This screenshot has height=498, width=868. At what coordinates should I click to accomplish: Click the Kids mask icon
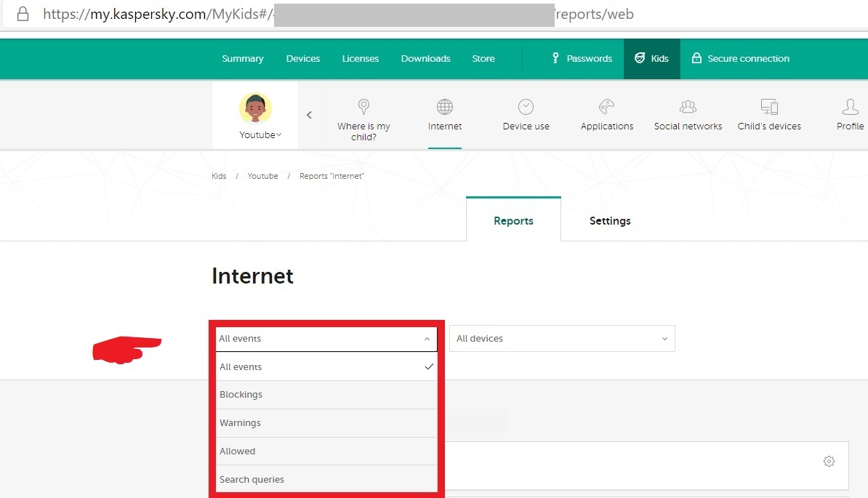point(640,58)
